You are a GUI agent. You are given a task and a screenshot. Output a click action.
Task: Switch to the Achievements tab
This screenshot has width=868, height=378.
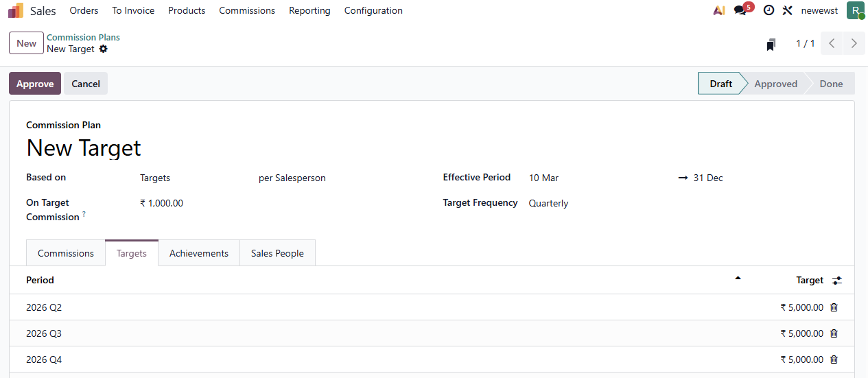pyautogui.click(x=199, y=253)
